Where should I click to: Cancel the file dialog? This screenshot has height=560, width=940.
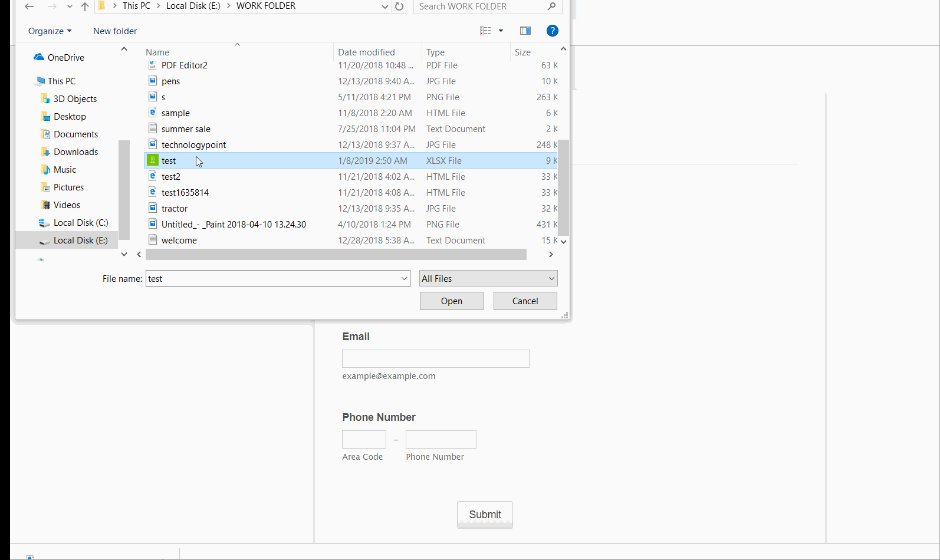coord(525,301)
